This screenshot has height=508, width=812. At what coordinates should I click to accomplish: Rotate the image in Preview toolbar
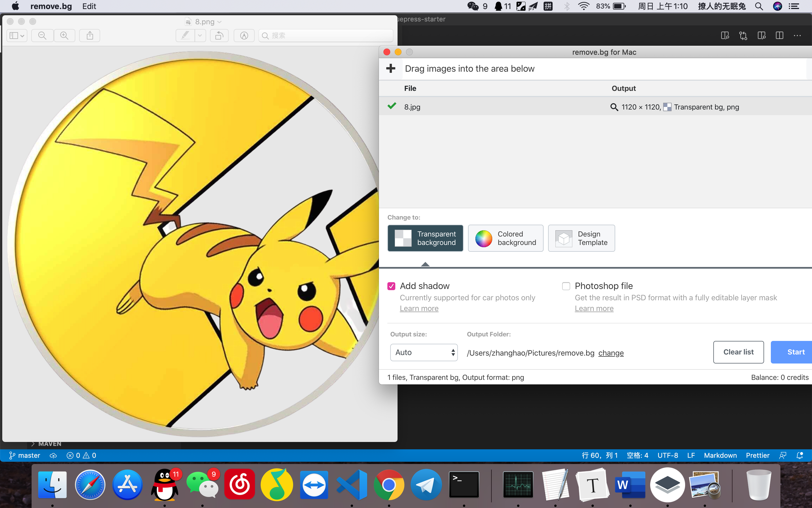219,35
